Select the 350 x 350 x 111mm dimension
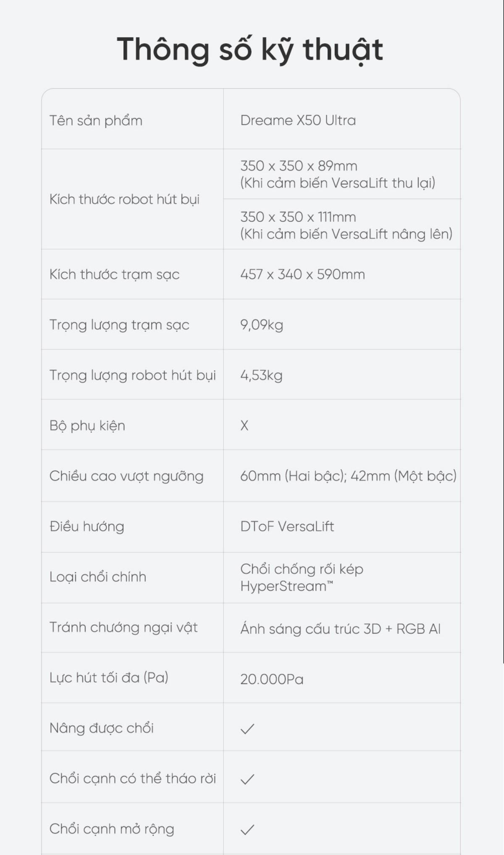This screenshot has height=855, width=504. tap(298, 217)
